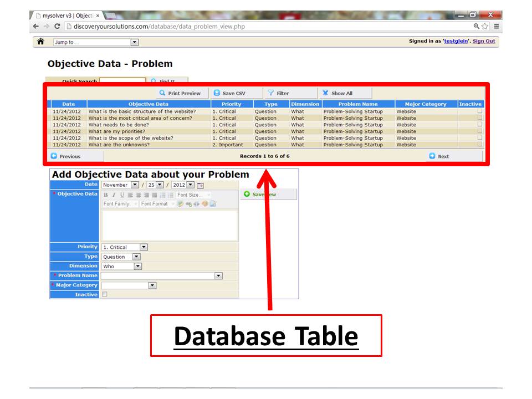This screenshot has height=399, width=532.
Task: Apply bold formatting in the Objective Data editor
Action: (x=105, y=195)
